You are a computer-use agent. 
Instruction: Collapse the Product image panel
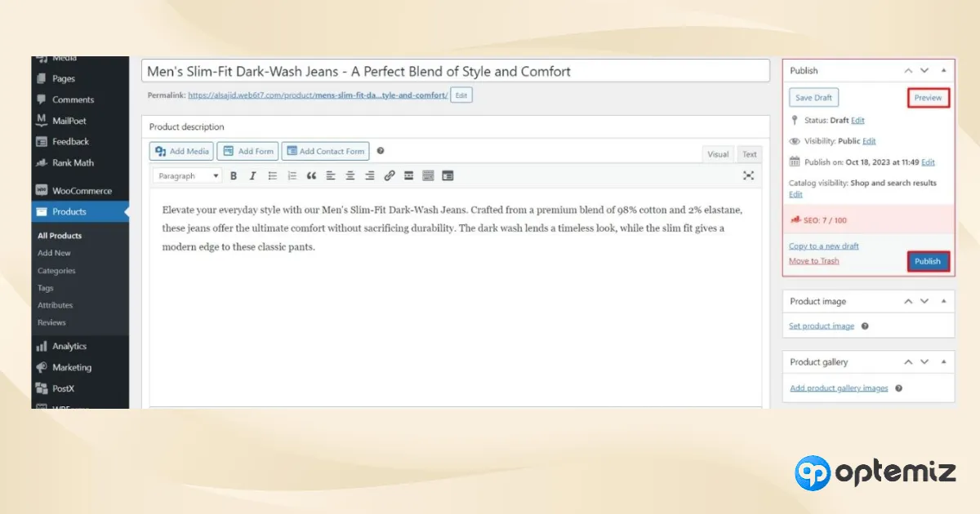point(944,301)
